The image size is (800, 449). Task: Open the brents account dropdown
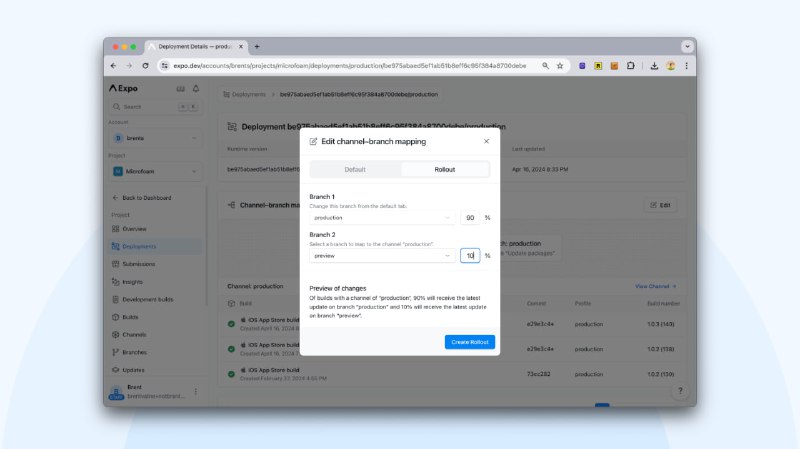click(x=155, y=138)
